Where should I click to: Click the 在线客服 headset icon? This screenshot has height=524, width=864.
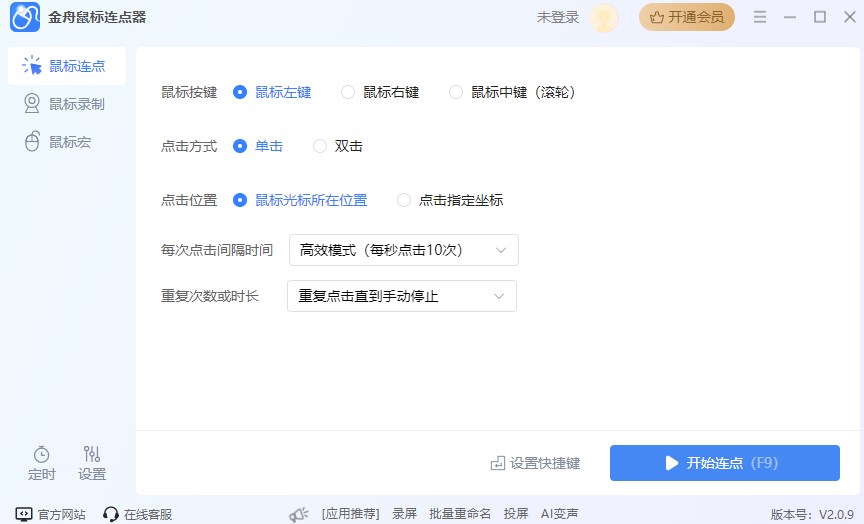(x=111, y=514)
